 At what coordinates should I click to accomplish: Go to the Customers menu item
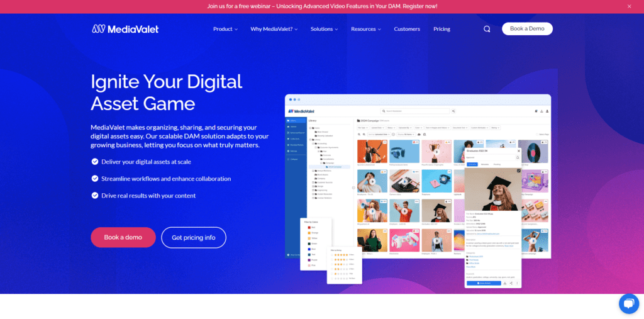pos(407,29)
